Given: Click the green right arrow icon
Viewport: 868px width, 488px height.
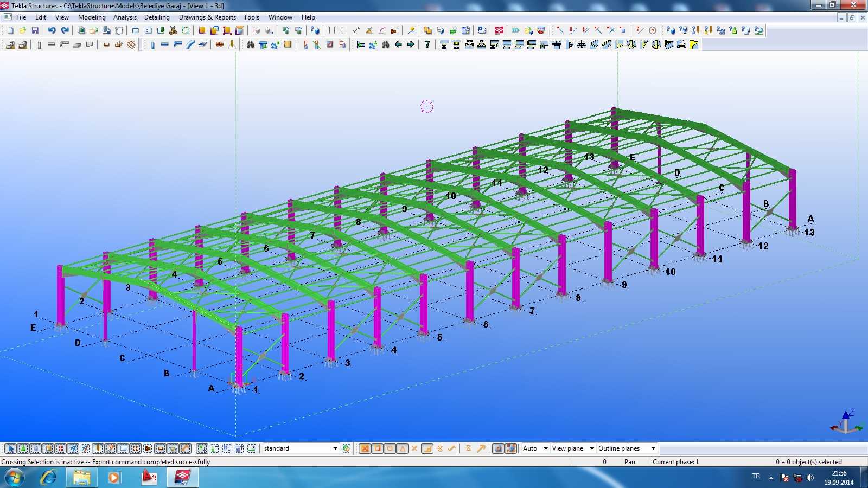Looking at the screenshot, I should coord(411,44).
